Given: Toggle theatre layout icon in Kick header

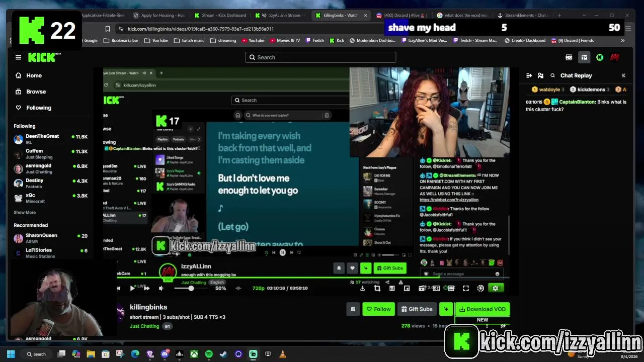Looking at the screenshot, I should coord(584,57).
